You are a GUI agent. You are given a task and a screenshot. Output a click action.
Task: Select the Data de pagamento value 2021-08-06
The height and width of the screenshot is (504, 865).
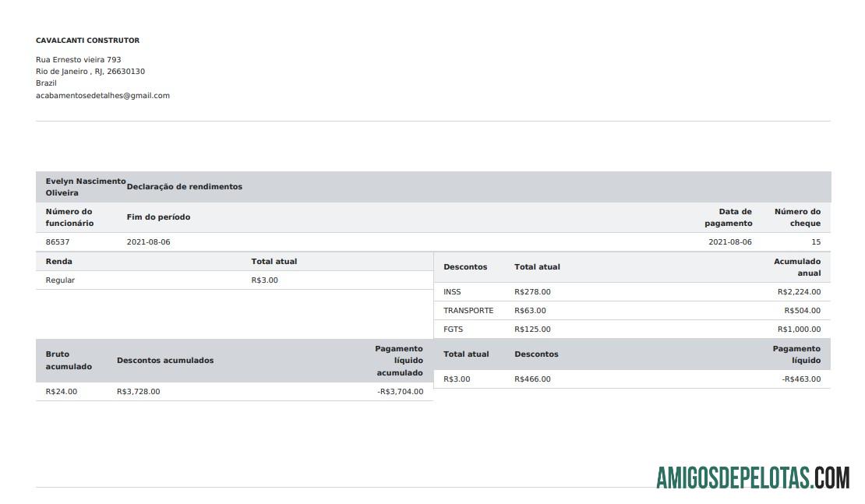[729, 242]
